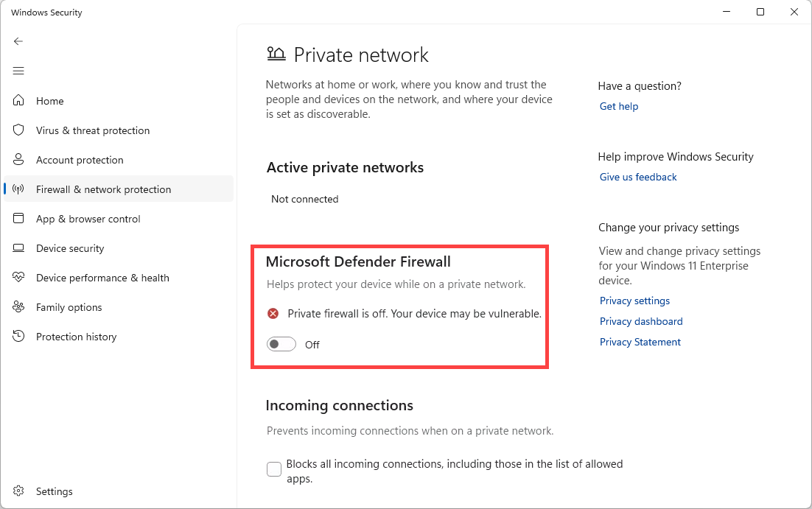This screenshot has width=812, height=509.
Task: Select Firewall & network protection in sidebar
Action: pos(103,189)
